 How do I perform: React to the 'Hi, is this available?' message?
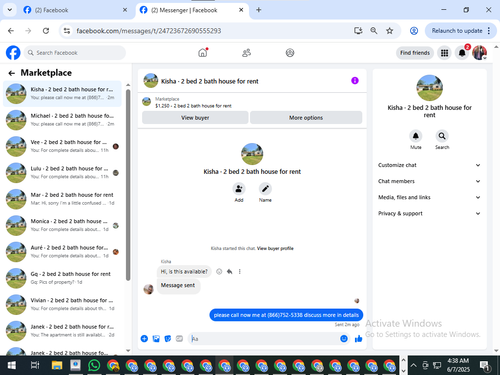pyautogui.click(x=219, y=272)
